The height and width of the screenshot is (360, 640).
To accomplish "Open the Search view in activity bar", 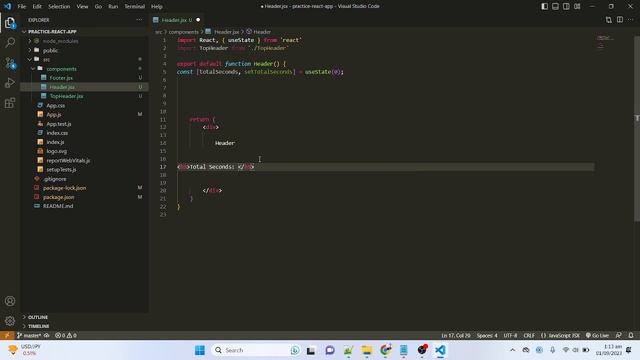I will click(x=10, y=42).
